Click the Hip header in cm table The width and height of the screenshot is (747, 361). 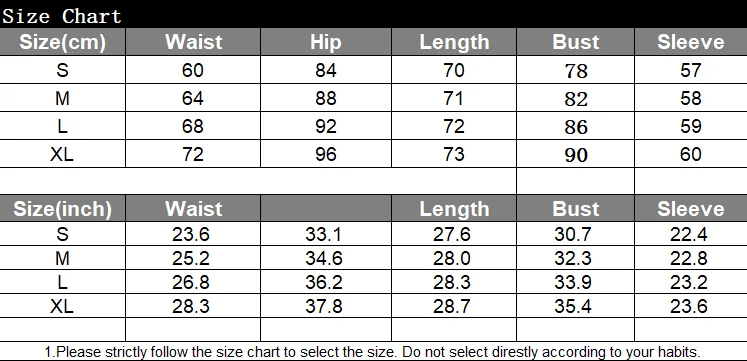click(326, 42)
